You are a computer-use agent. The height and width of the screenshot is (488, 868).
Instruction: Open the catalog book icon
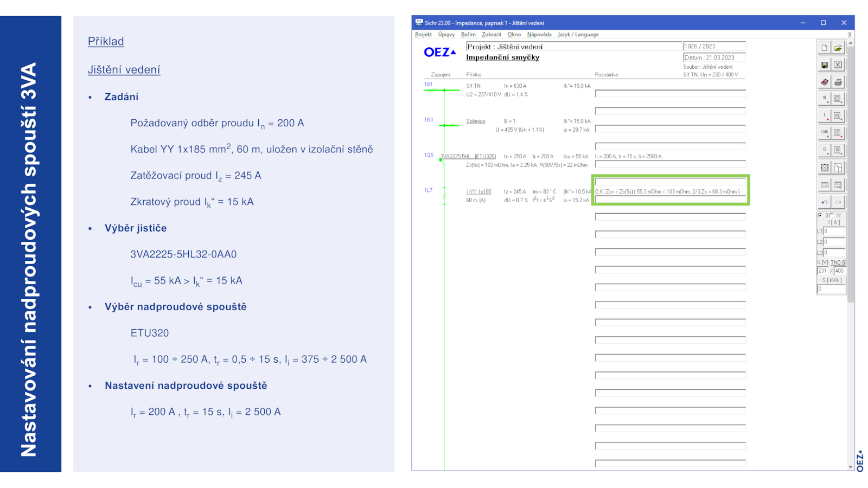point(824,82)
